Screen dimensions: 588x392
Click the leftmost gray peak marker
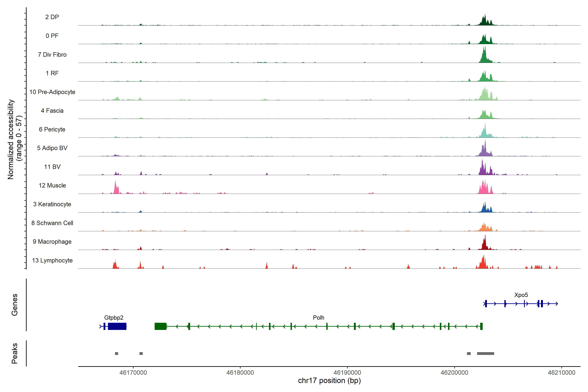coord(116,353)
